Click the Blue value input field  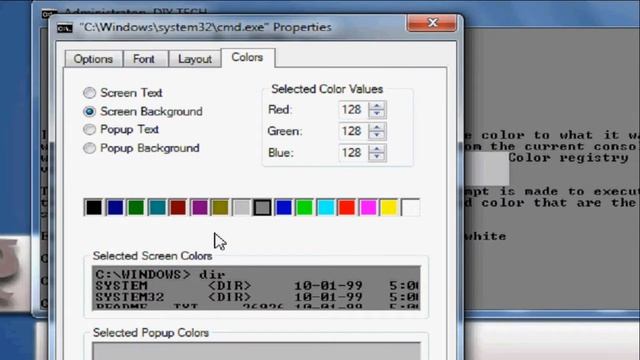click(x=353, y=153)
